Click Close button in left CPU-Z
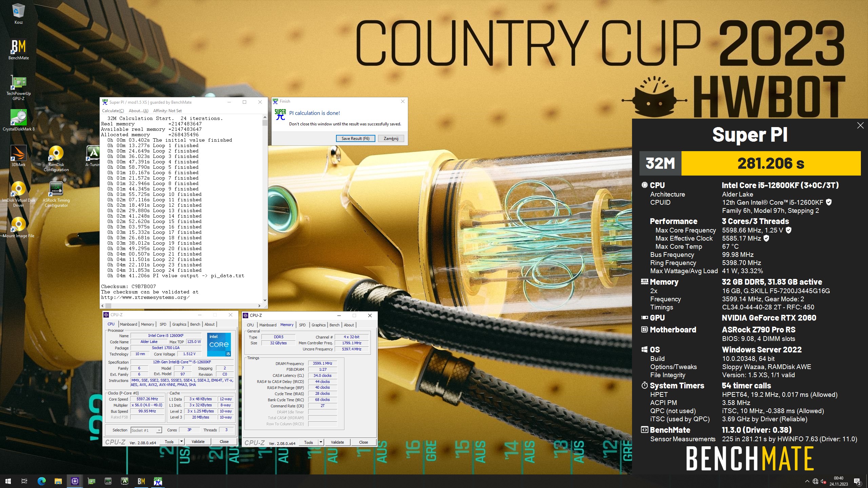868x488 pixels. click(224, 442)
